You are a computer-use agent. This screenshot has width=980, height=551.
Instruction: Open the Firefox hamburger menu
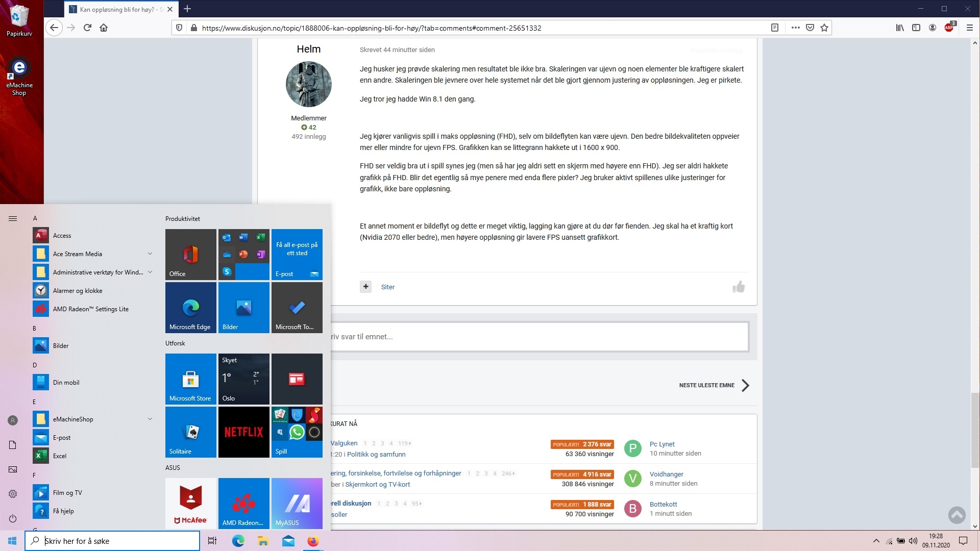969,28
